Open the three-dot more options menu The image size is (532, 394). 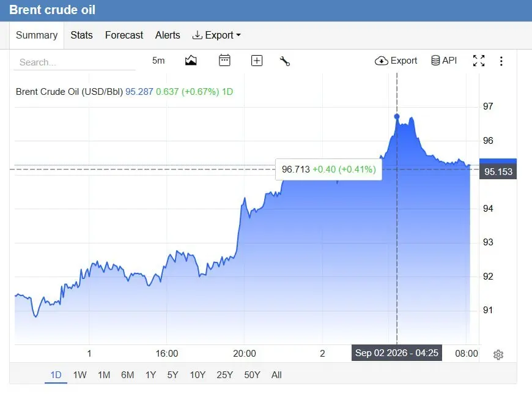(501, 61)
